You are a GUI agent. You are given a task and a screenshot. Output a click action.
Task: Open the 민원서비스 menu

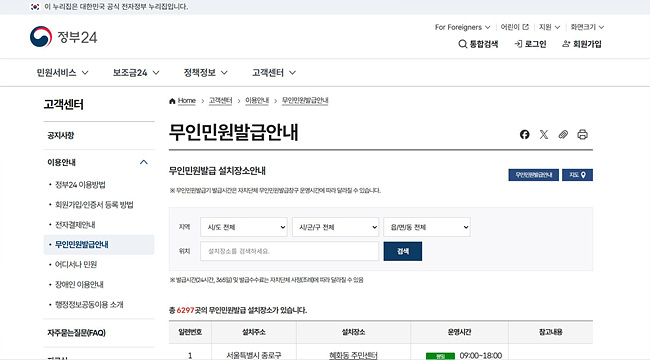[x=63, y=73]
